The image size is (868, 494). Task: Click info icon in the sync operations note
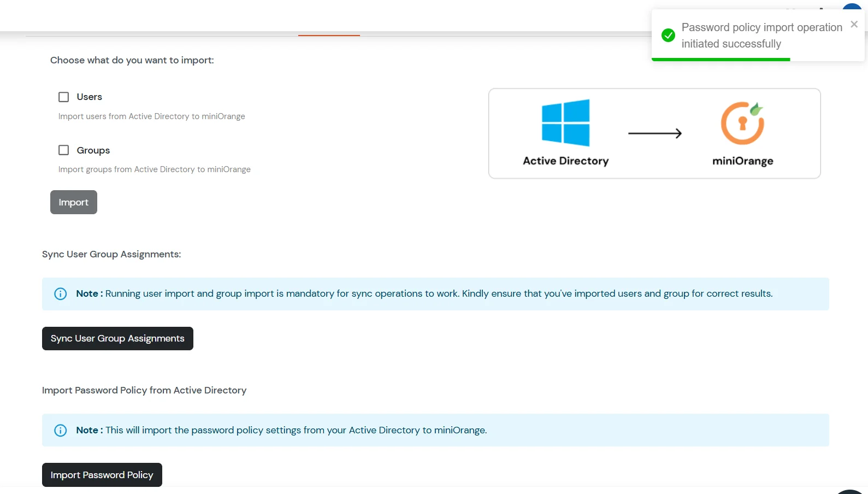[61, 294]
